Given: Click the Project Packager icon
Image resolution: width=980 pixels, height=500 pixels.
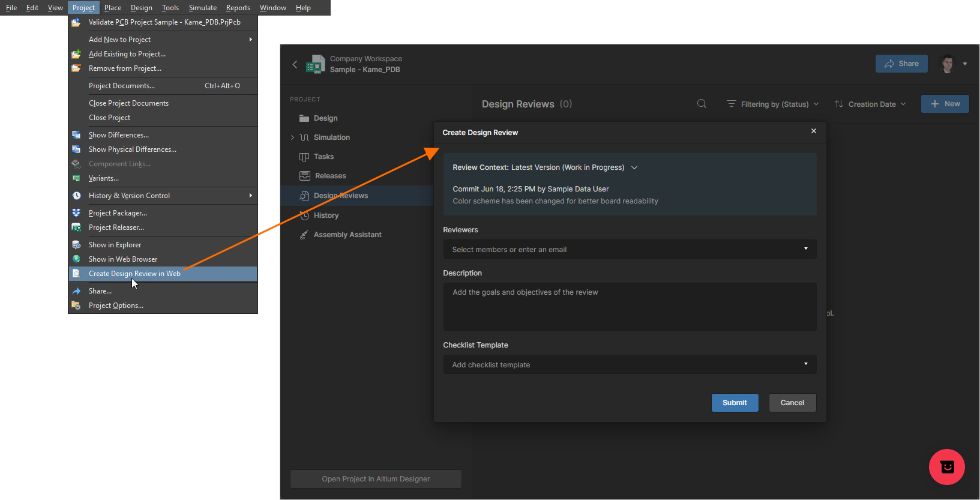Looking at the screenshot, I should point(76,213).
